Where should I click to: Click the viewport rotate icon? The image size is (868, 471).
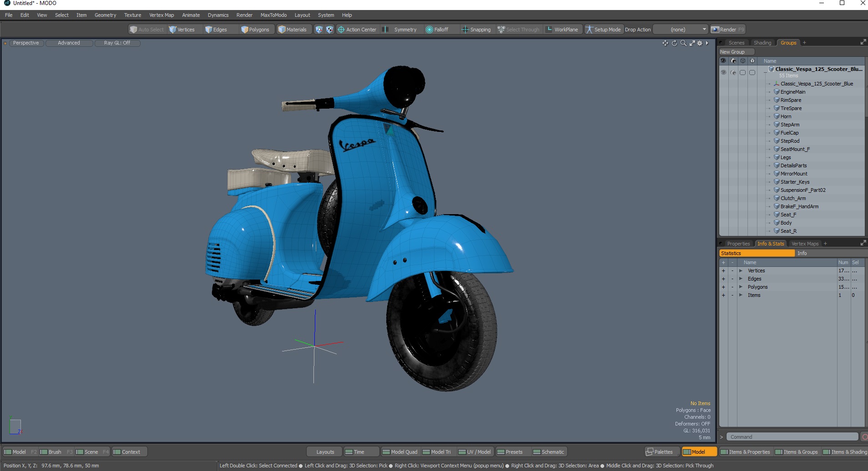[x=674, y=43]
